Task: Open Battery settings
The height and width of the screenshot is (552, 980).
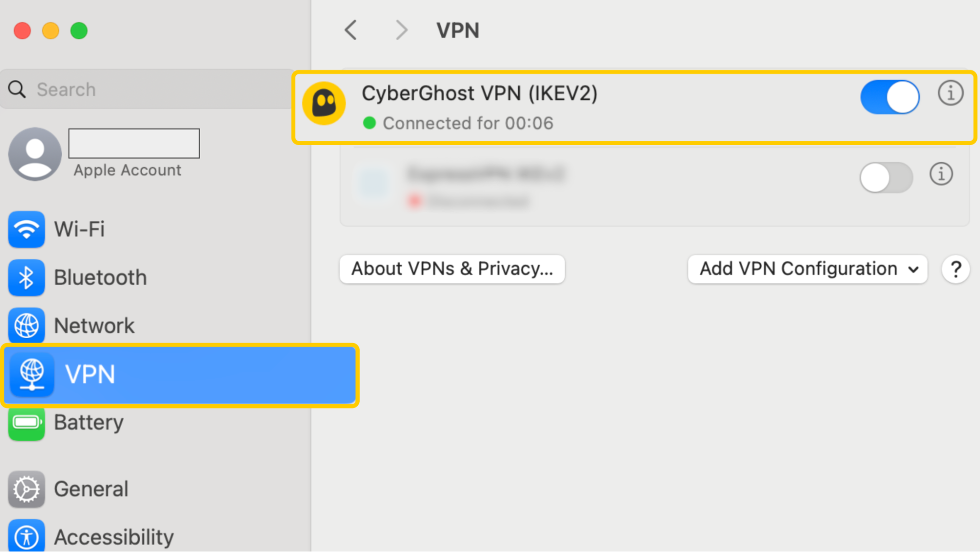Action: [89, 422]
